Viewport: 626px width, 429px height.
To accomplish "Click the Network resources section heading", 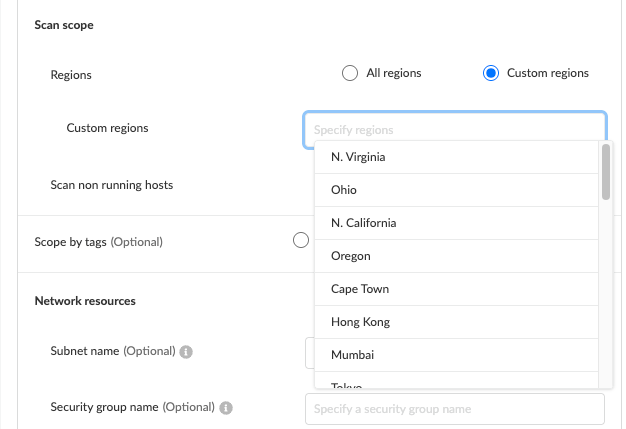I will click(x=85, y=300).
